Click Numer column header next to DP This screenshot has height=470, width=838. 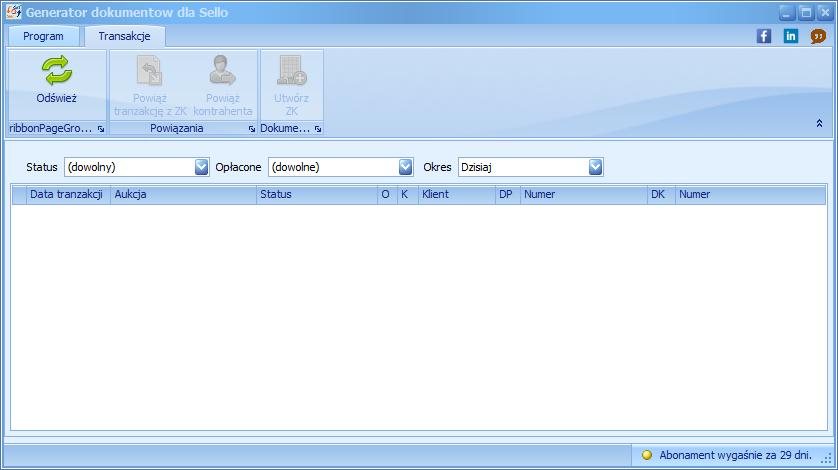[584, 195]
